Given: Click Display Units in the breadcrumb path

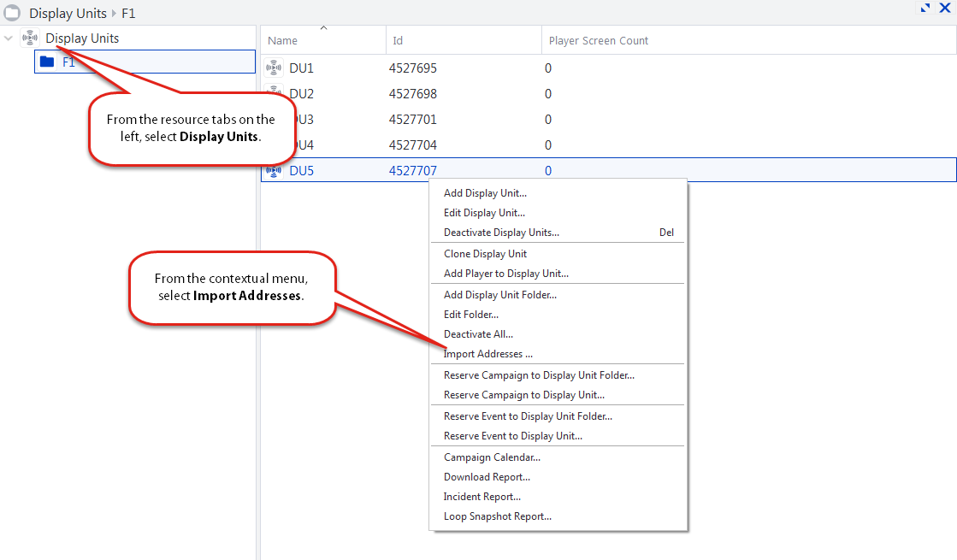Looking at the screenshot, I should click(68, 14).
